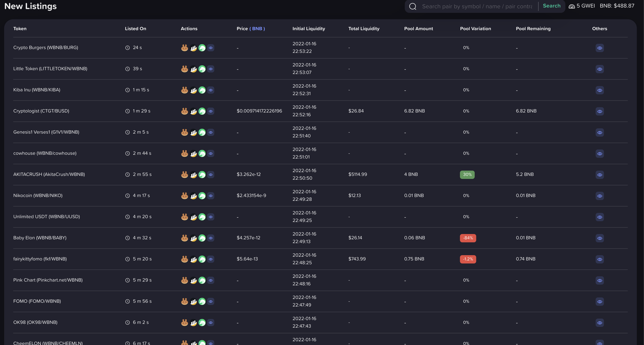Click the New Listings page heading
Image resolution: width=644 pixels, height=345 pixels.
point(30,6)
